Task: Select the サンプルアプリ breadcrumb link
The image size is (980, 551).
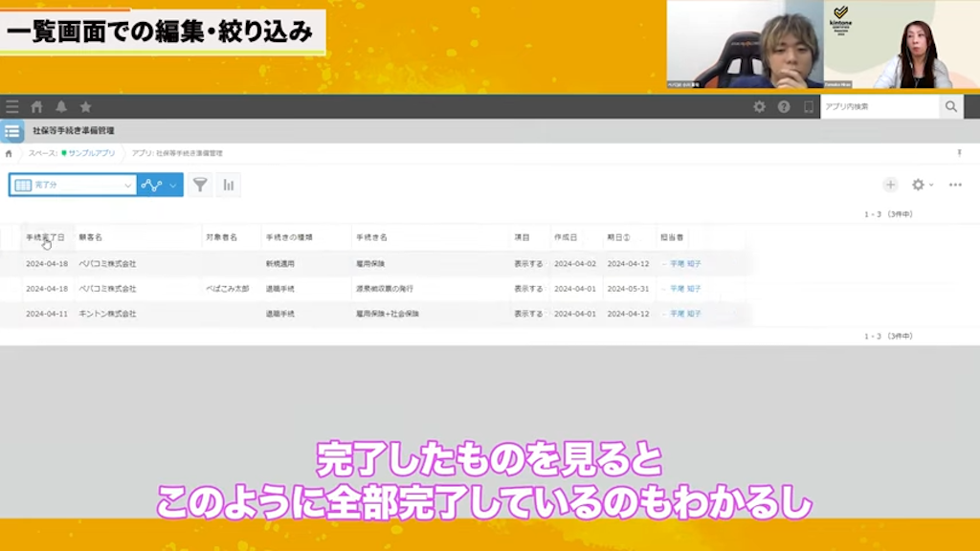Action: pos(93,153)
